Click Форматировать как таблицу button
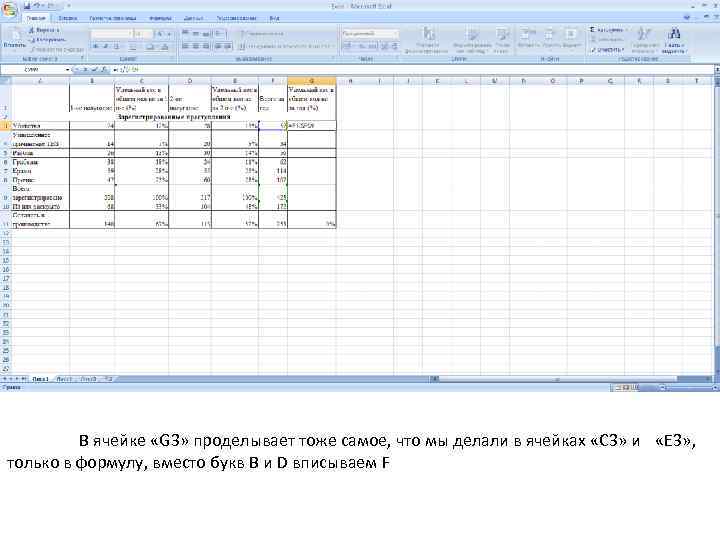This screenshot has height=540, width=720. [472, 40]
